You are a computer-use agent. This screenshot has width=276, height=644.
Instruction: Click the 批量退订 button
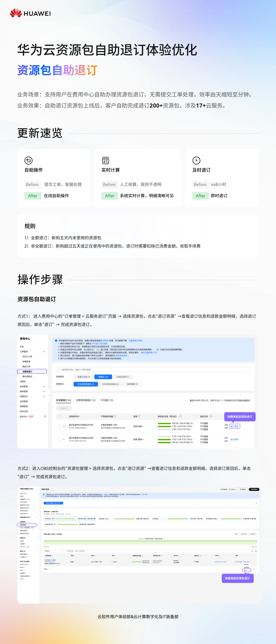pyautogui.click(x=64, y=408)
